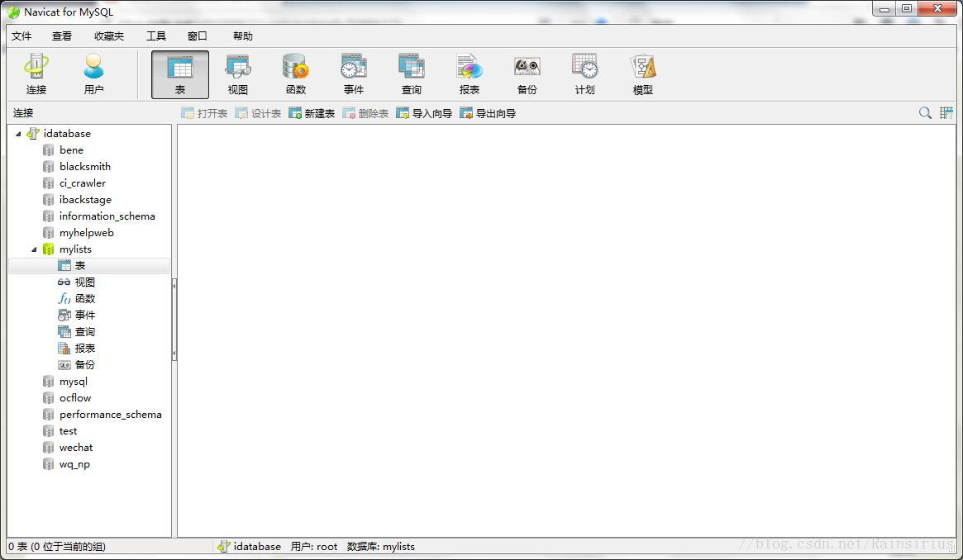Collapse the mylists database node

pos(35,249)
